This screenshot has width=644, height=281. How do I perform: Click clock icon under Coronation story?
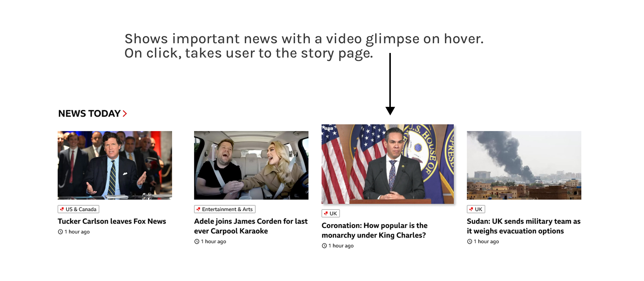tap(324, 246)
